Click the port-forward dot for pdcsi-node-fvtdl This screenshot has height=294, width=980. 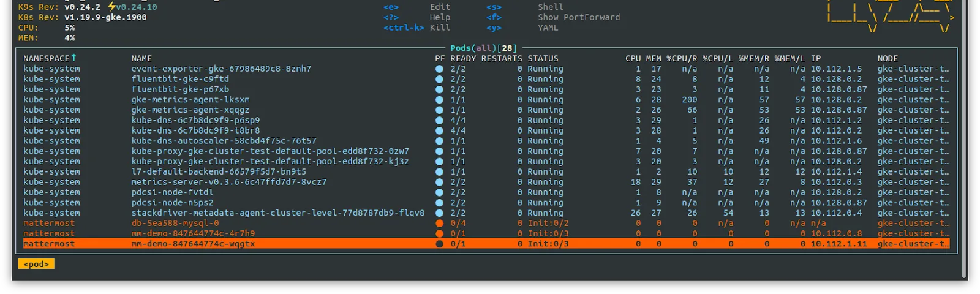(x=439, y=192)
